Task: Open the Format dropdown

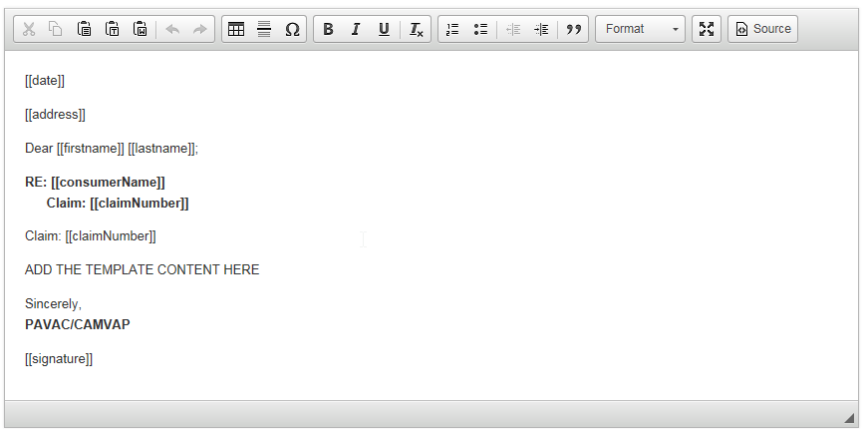Action: click(x=640, y=29)
